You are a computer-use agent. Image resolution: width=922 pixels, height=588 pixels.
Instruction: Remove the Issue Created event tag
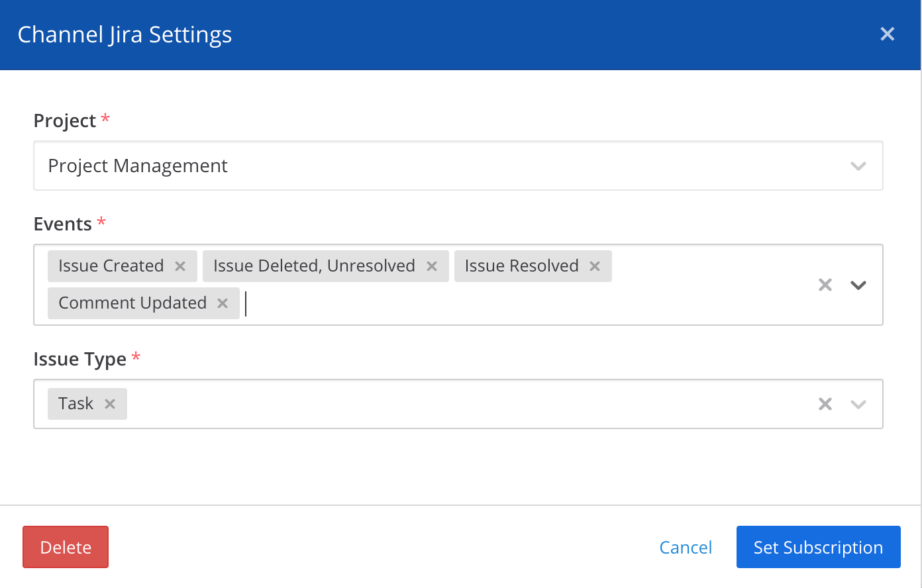(x=179, y=266)
